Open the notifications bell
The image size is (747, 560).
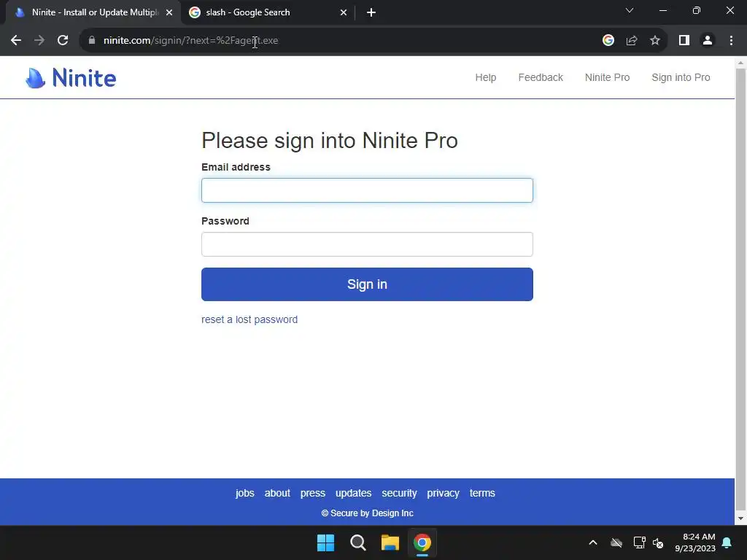pos(727,542)
